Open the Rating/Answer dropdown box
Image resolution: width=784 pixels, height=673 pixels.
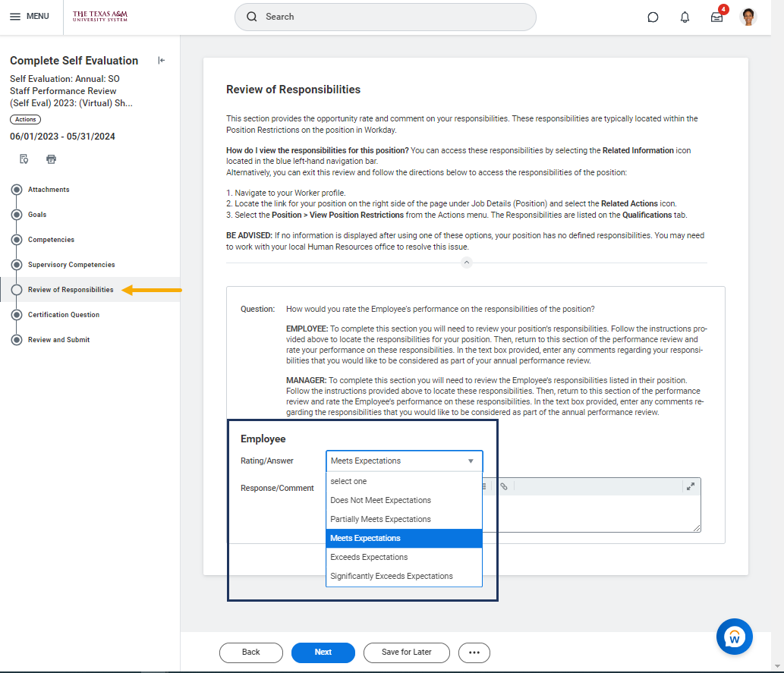pos(404,461)
